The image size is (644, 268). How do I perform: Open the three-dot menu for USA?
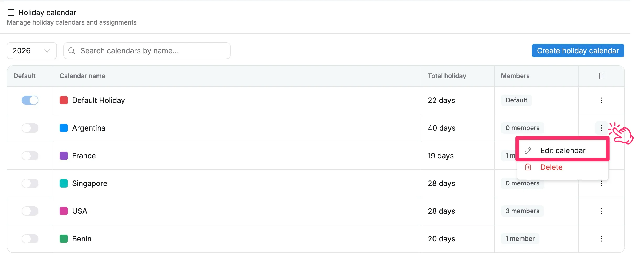click(x=601, y=211)
